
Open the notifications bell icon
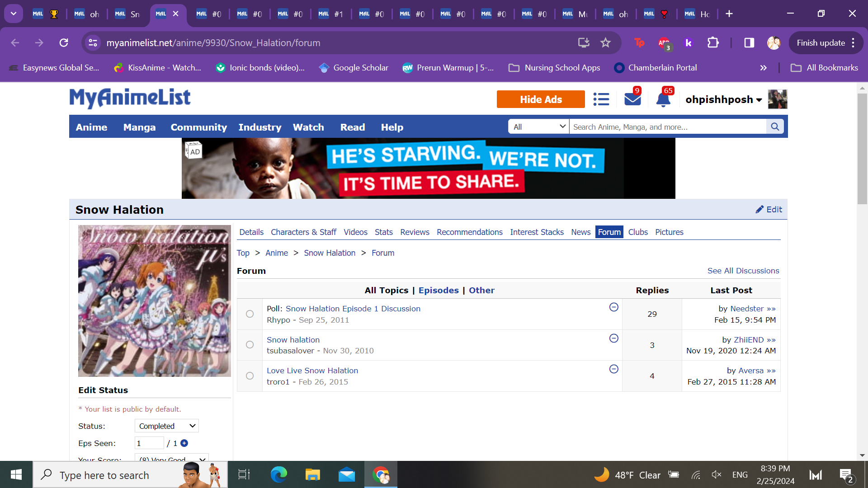[663, 99]
